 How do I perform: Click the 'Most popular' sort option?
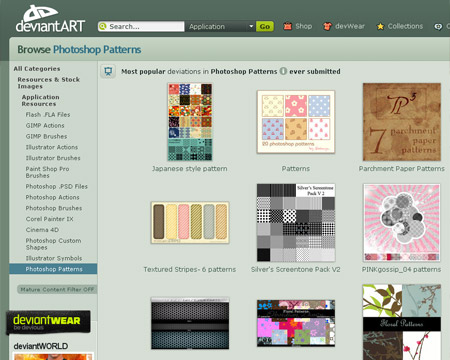pyautogui.click(x=143, y=71)
